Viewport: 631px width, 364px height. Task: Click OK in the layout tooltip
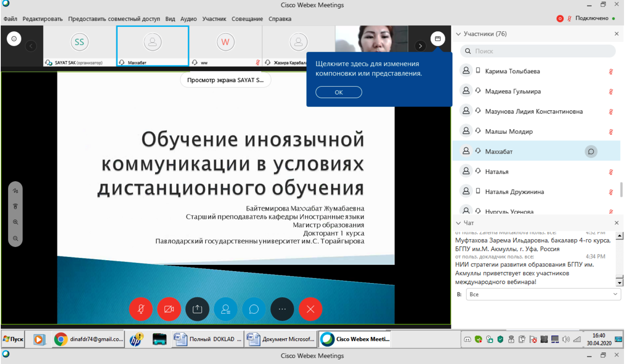tap(339, 92)
